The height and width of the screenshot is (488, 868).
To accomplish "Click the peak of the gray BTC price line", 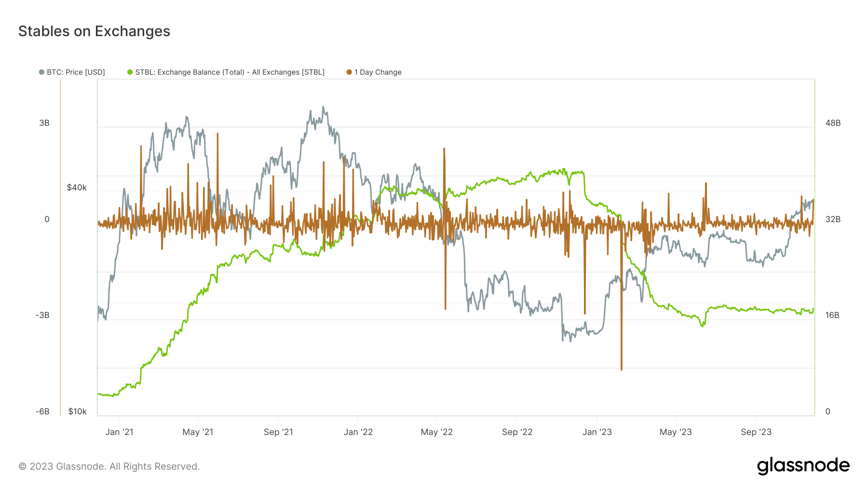I will point(323,107).
